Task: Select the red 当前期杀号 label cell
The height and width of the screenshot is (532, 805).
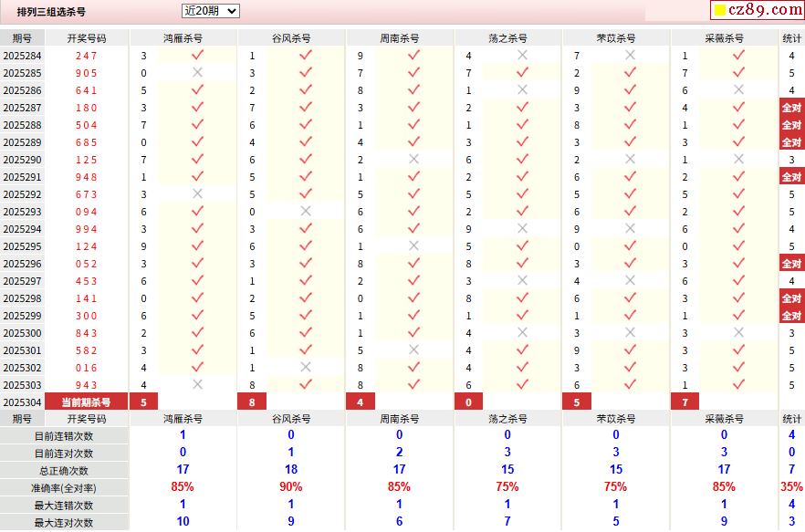Action: click(x=87, y=402)
